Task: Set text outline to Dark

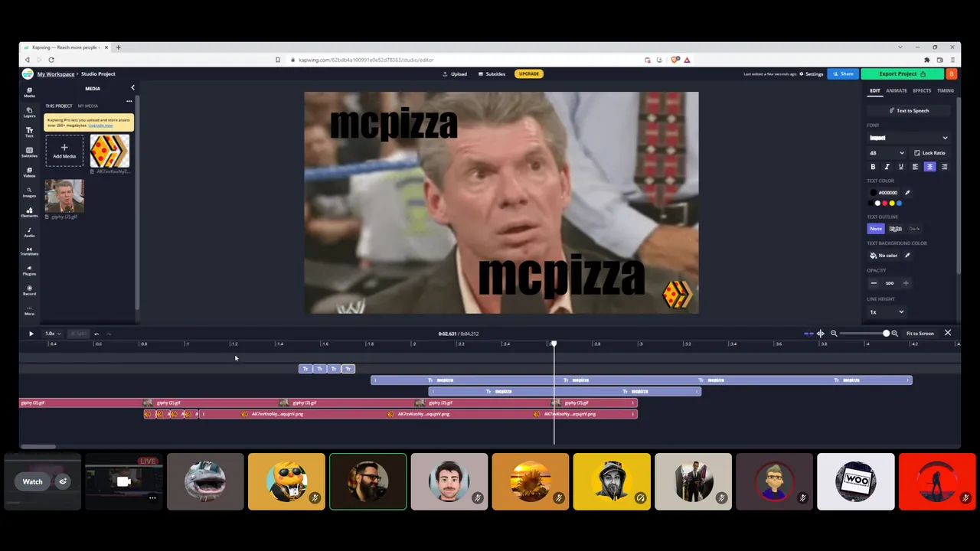Action: coord(914,229)
